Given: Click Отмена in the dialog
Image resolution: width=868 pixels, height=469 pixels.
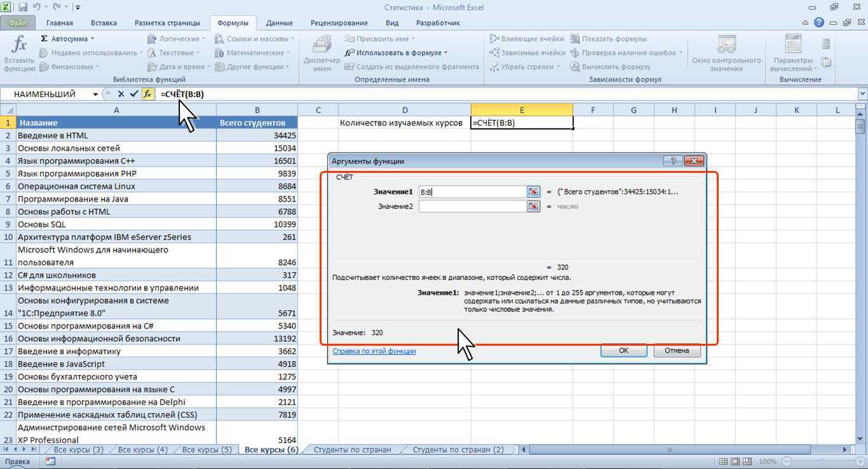Looking at the screenshot, I should click(677, 350).
